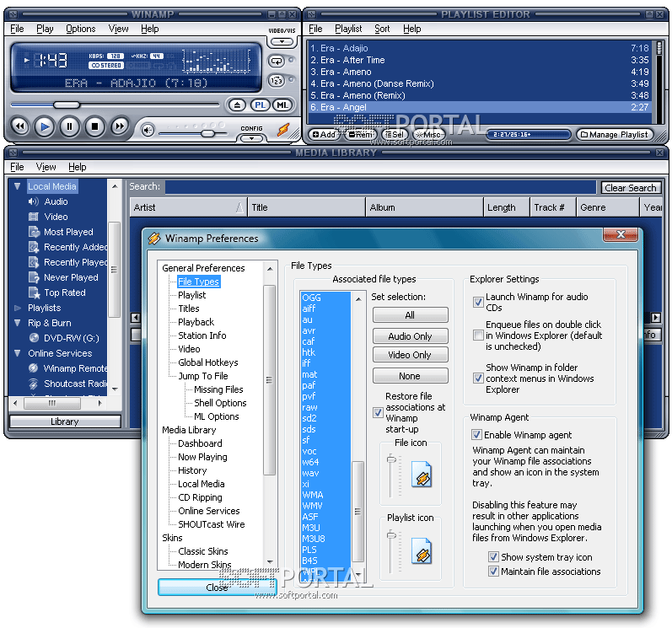This screenshot has width=672, height=628.
Task: Click the Eject open file button
Action: click(237, 105)
